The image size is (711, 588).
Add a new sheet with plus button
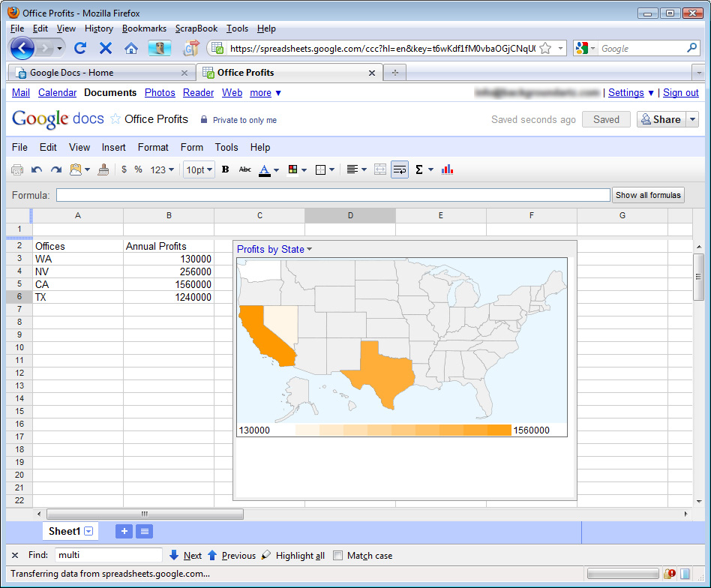tap(124, 531)
